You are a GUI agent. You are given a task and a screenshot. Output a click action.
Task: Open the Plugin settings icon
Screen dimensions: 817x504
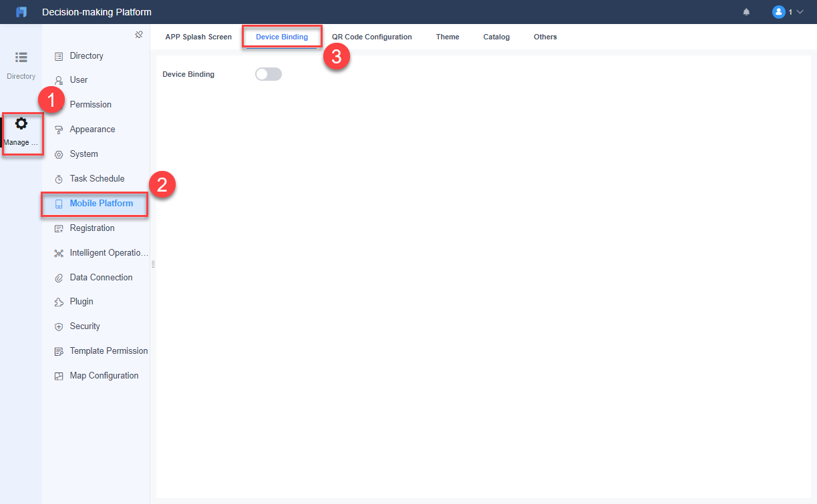pos(59,301)
